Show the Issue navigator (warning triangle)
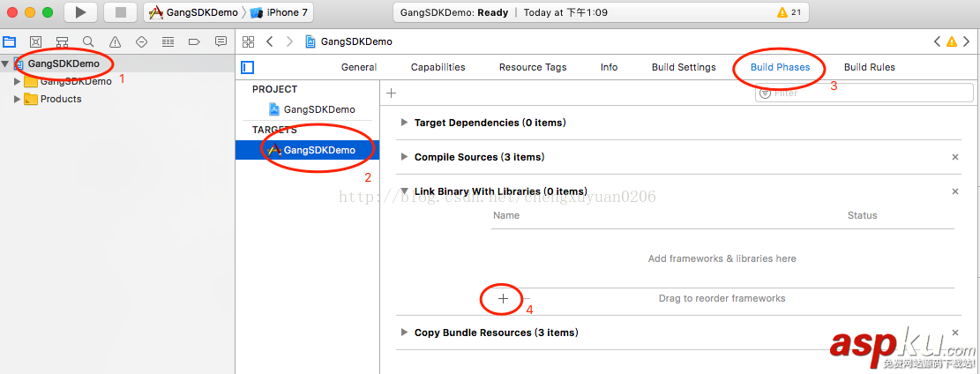Image resolution: width=980 pixels, height=374 pixels. pyautogui.click(x=115, y=41)
